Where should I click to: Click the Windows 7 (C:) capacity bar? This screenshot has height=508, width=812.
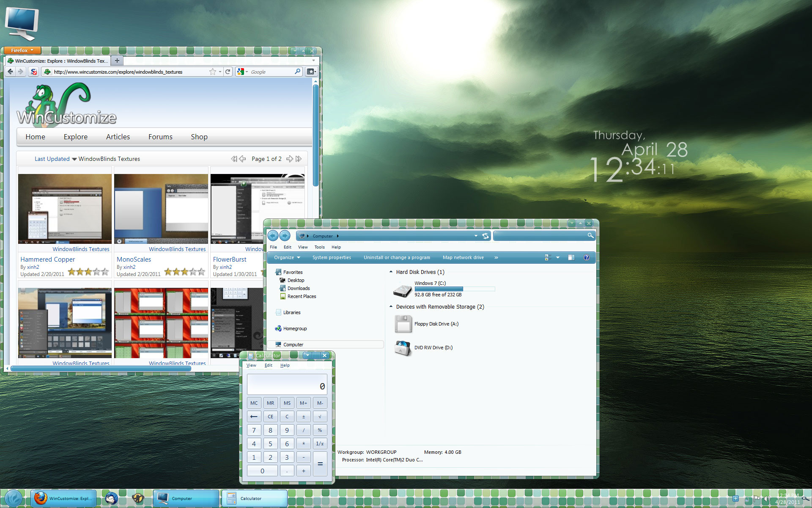455,289
